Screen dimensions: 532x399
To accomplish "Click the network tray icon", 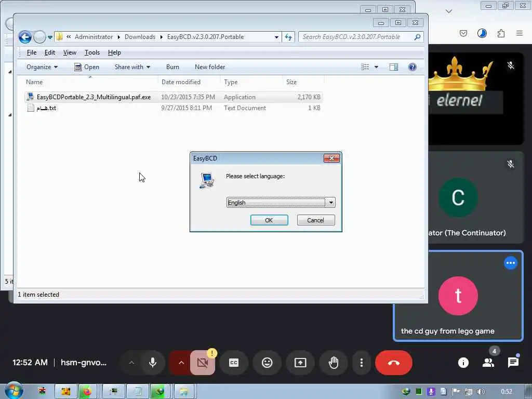I will click(x=469, y=392).
